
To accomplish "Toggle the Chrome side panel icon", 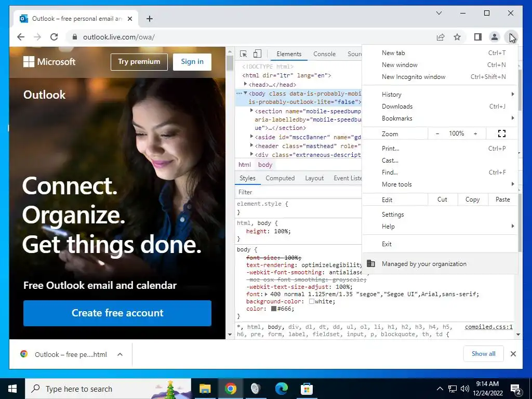I will pyautogui.click(x=478, y=37).
